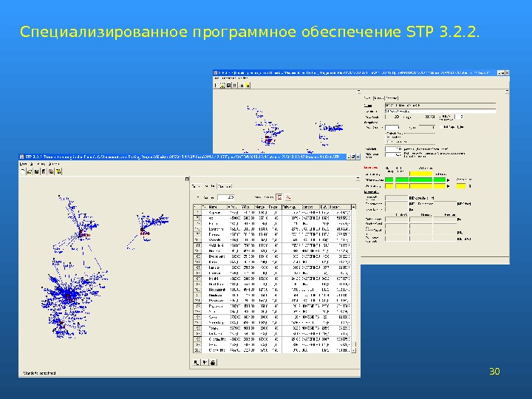The width and height of the screenshot is (532, 399).
Task: Click the Open folder icon in front window toolbar
Action: point(30,171)
